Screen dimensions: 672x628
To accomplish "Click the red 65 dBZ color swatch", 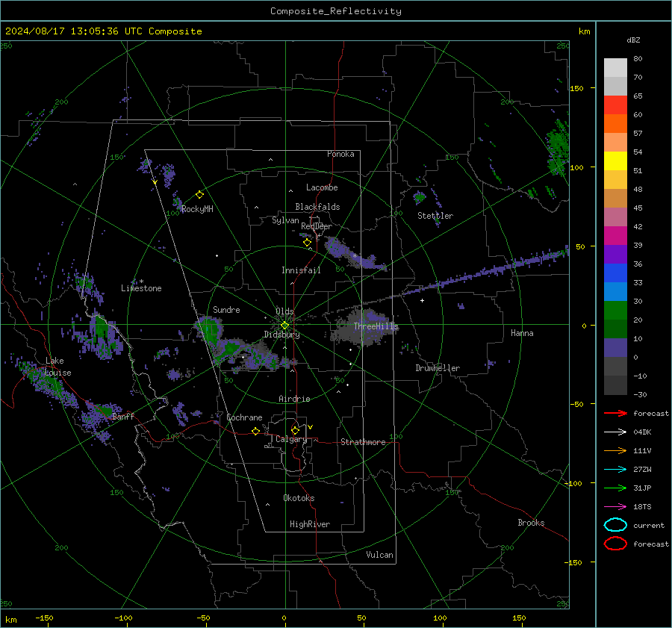I will [615, 105].
